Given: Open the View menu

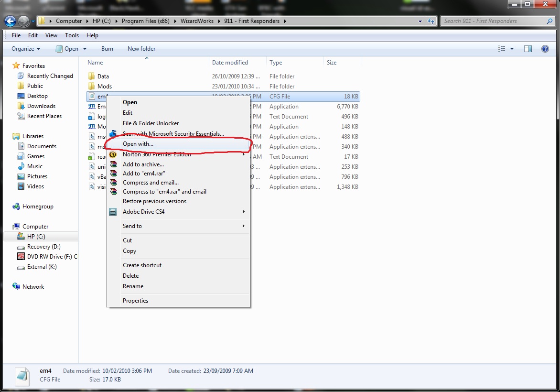Looking at the screenshot, I should 51,35.
